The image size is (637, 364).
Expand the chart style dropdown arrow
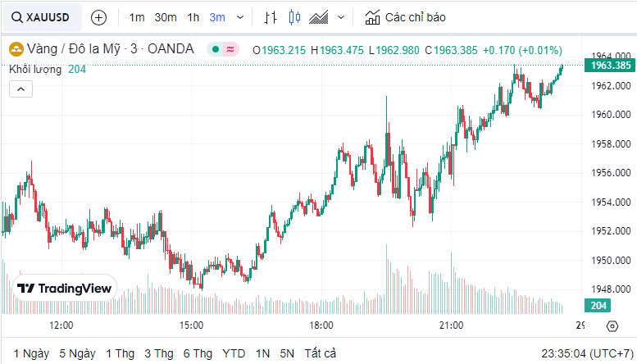tap(341, 16)
